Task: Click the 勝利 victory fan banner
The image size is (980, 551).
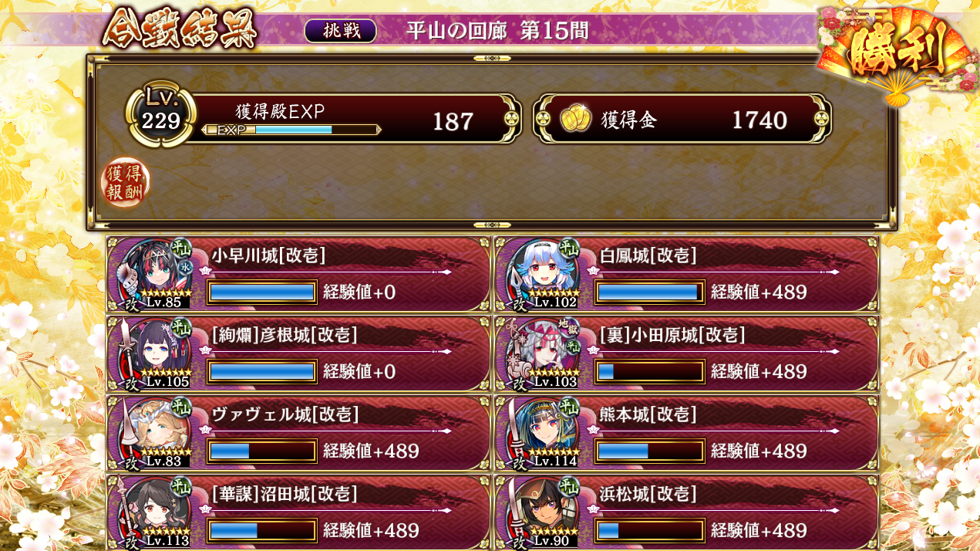Action: tap(895, 52)
